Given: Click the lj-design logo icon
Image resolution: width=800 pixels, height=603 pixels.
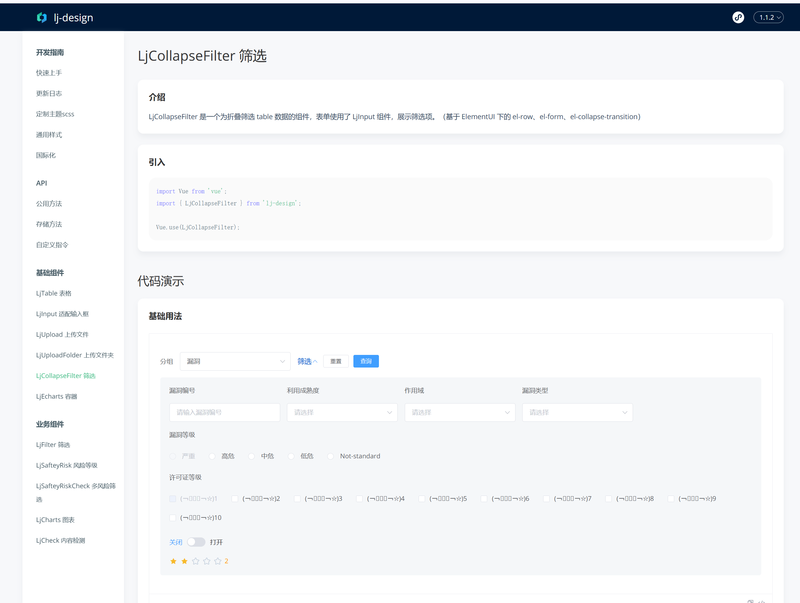Looking at the screenshot, I should coord(41,17).
